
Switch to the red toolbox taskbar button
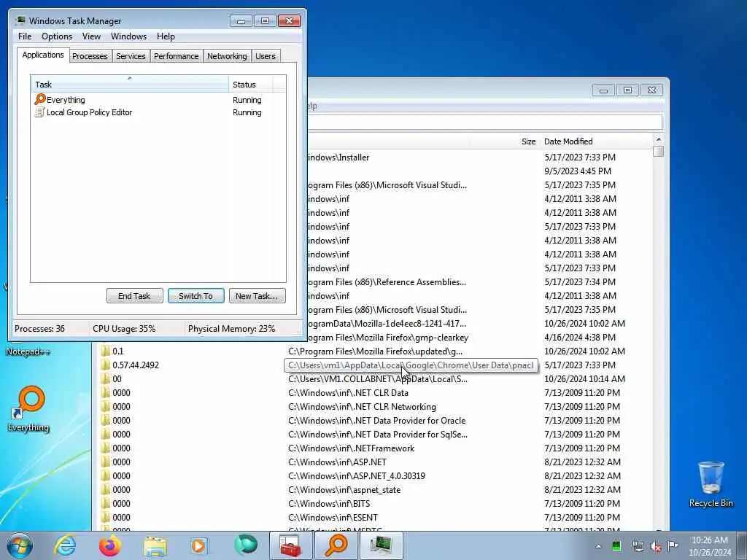(290, 545)
